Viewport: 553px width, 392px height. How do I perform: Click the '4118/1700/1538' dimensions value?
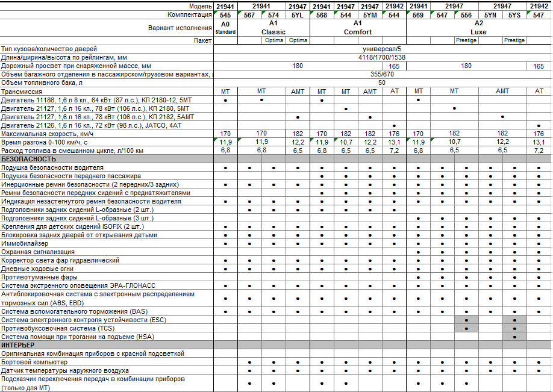pos(382,57)
